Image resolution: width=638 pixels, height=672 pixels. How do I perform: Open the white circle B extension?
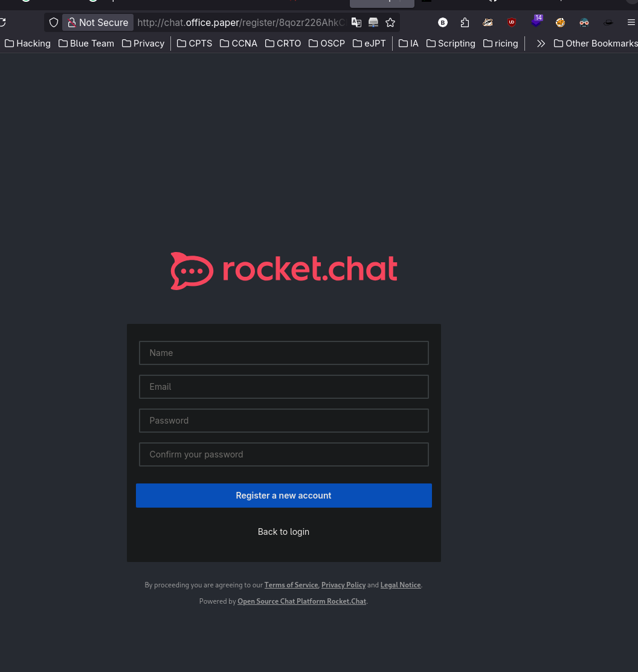point(443,22)
